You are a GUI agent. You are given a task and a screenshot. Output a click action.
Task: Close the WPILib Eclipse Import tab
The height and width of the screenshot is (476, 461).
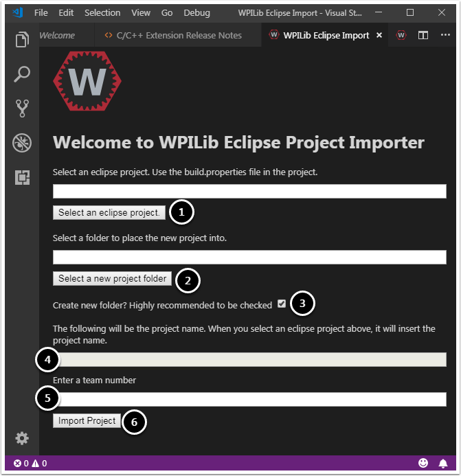click(379, 35)
